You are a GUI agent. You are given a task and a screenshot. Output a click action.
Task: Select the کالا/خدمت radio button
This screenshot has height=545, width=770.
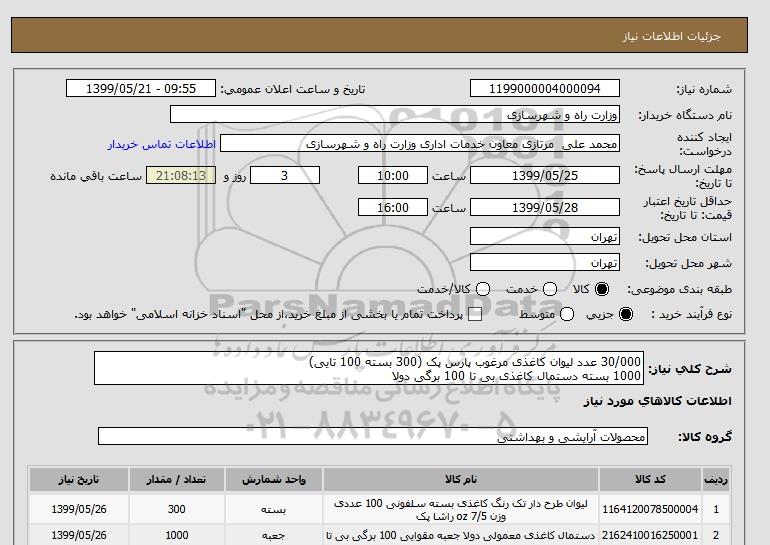point(483,289)
